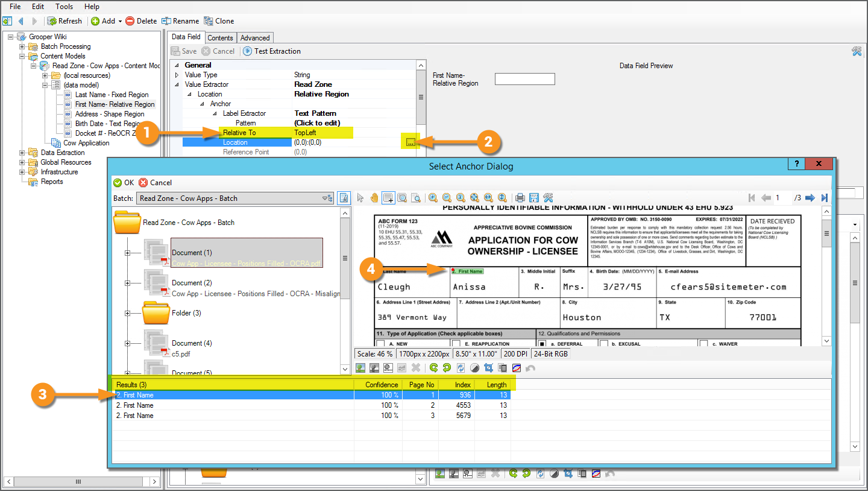Toggle the DEFERRAL checkbox on form

click(542, 344)
